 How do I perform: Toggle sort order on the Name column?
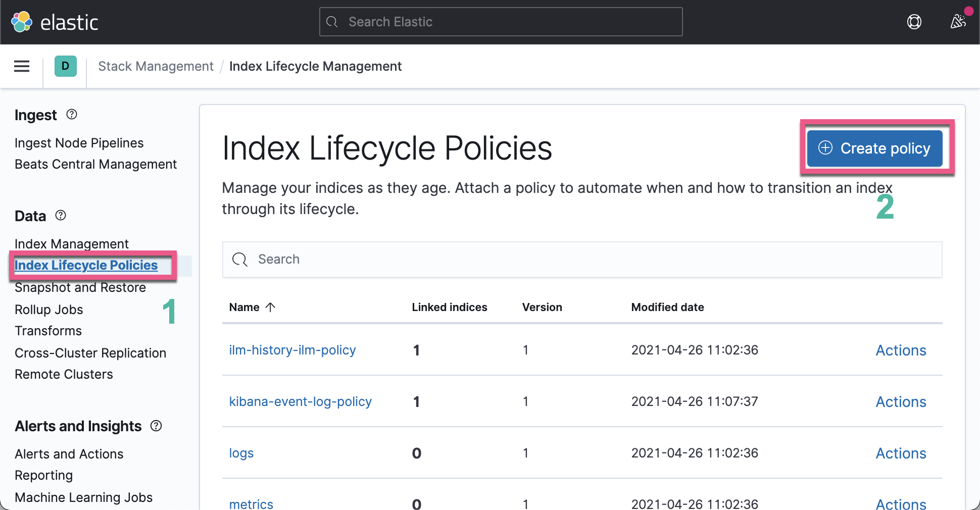pos(252,307)
